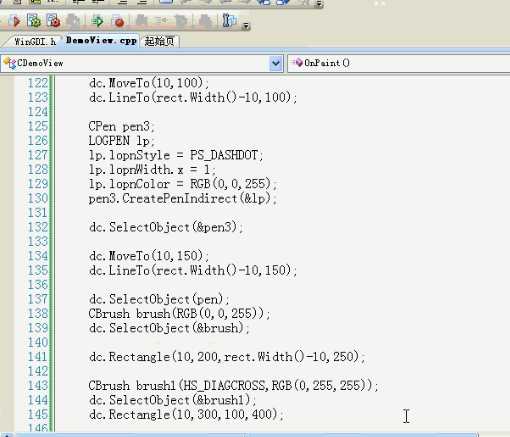Click the dc.SelectObject(&pen3); line

pos(166,227)
